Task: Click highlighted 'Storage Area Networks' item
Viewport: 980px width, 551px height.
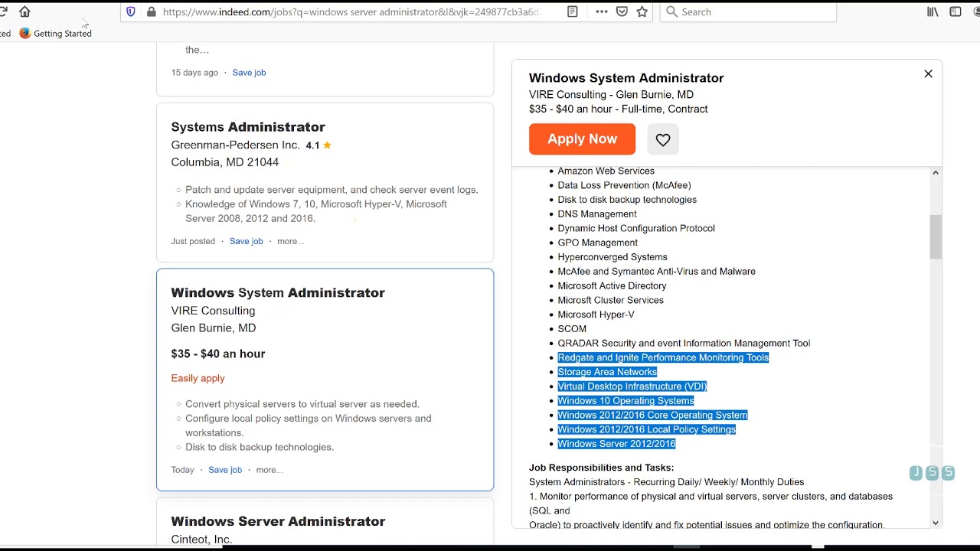Action: [607, 372]
